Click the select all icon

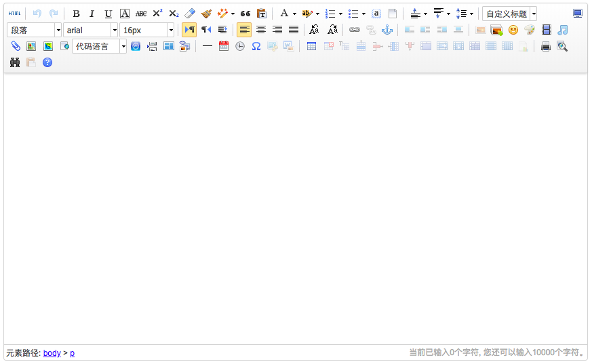pyautogui.click(x=376, y=14)
